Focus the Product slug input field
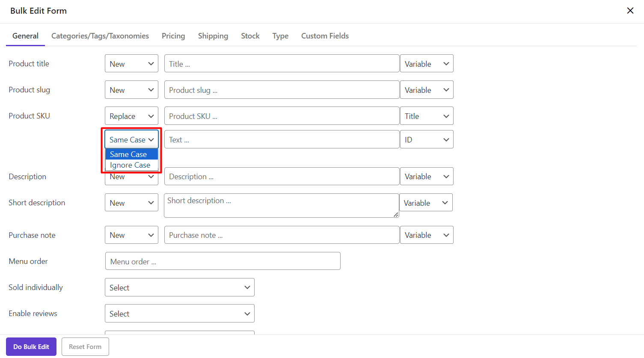This screenshot has height=358, width=644. (282, 90)
